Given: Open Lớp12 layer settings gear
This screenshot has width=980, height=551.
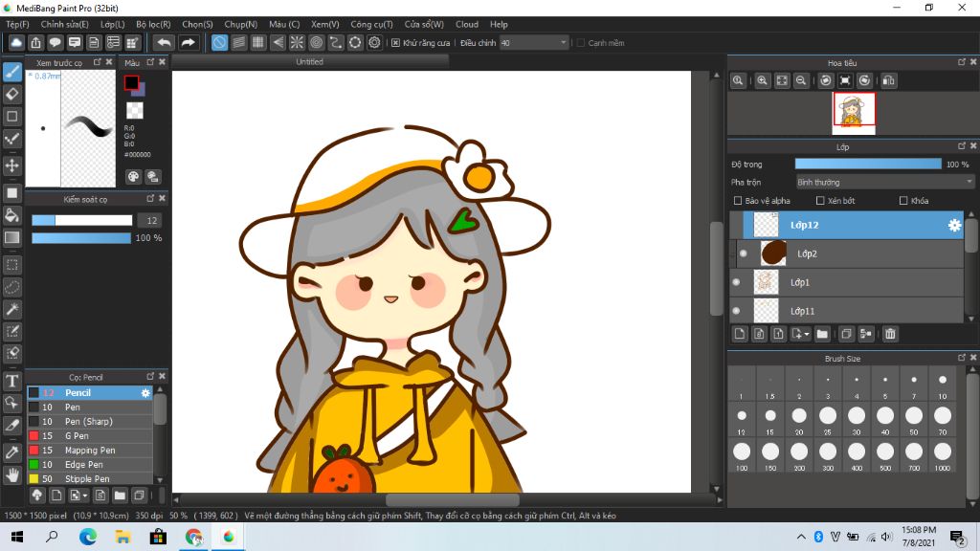Looking at the screenshot, I should point(954,225).
